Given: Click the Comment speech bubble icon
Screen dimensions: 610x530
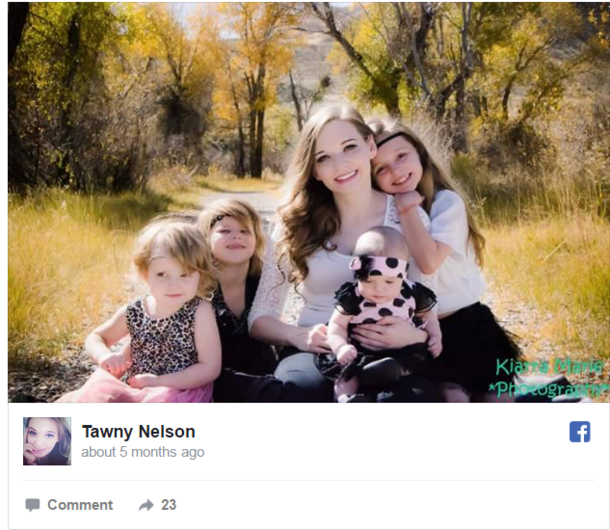Looking at the screenshot, I should pyautogui.click(x=32, y=505).
